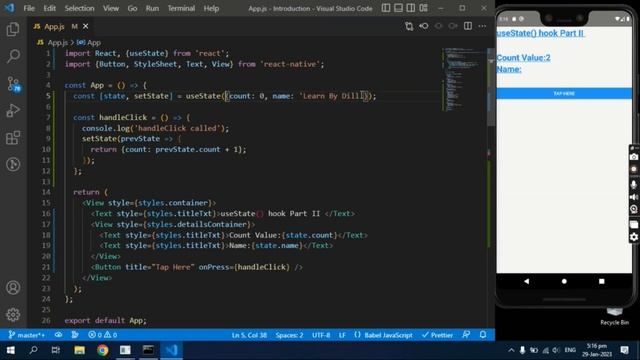Open Source Control view in activity bar

coord(13,84)
